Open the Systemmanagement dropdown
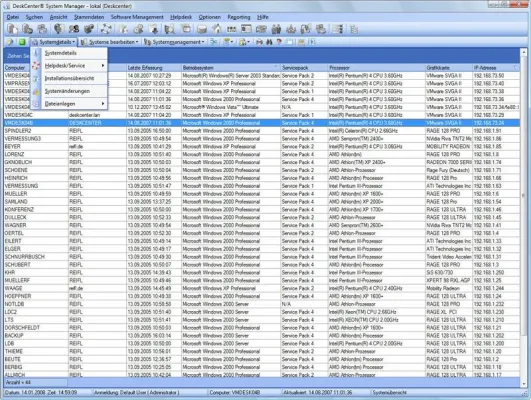Image resolution: width=531 pixels, height=400 pixels. 174,42
